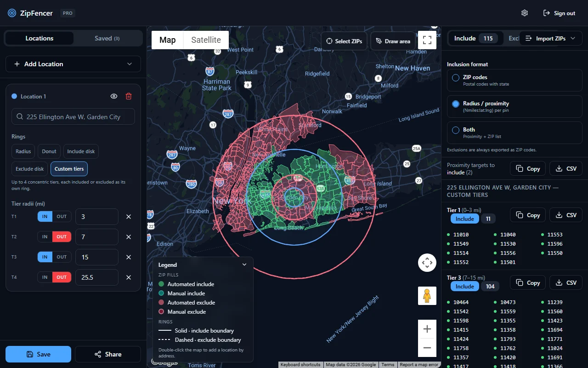Choose Exclude disk ring type
This screenshot has height=368, width=588.
30,169
